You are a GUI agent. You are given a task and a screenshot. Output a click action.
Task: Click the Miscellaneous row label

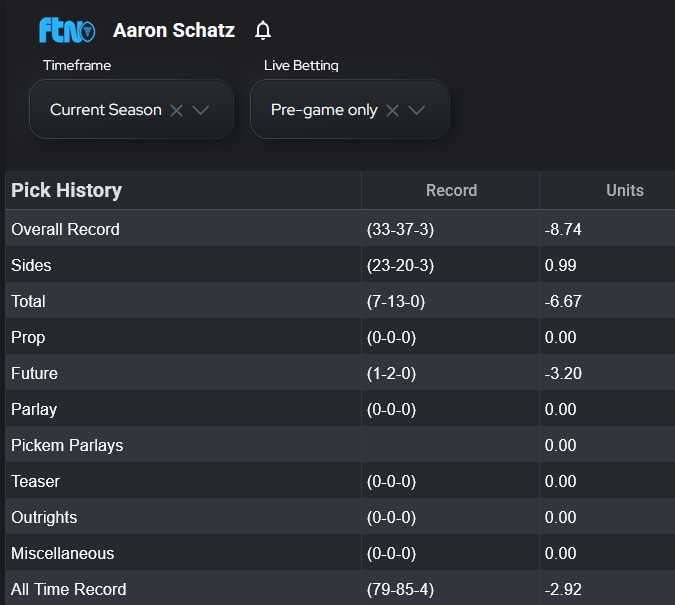click(62, 553)
